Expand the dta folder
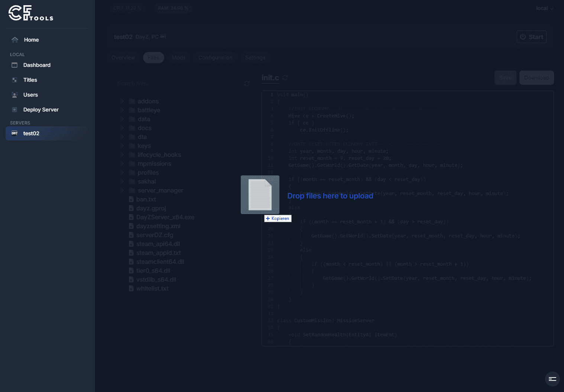This screenshot has height=392, width=564. 122,137
